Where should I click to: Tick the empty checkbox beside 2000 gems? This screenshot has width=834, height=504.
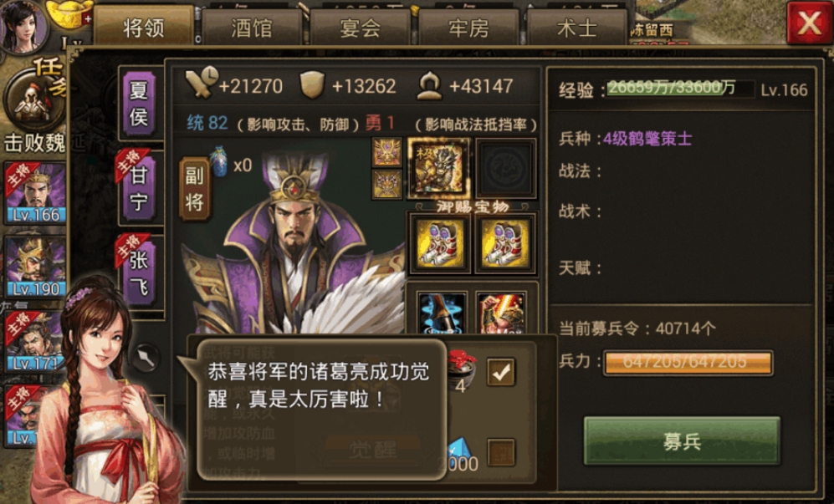[500, 452]
